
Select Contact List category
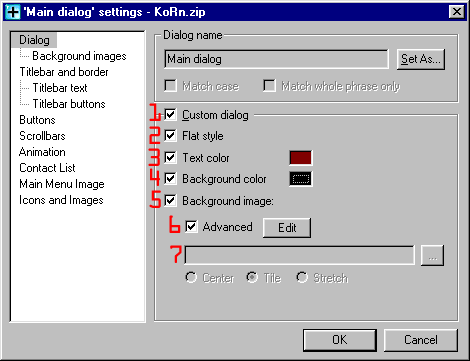coord(47,168)
